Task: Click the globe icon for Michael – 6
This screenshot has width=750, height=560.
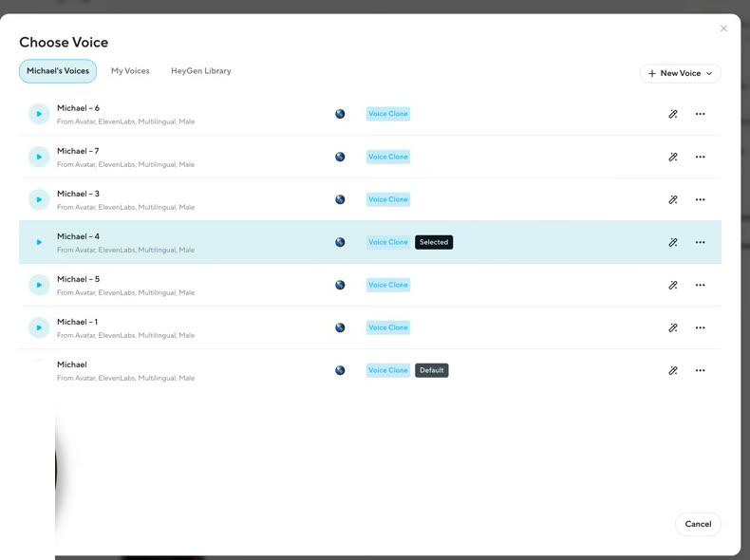Action: pos(340,114)
